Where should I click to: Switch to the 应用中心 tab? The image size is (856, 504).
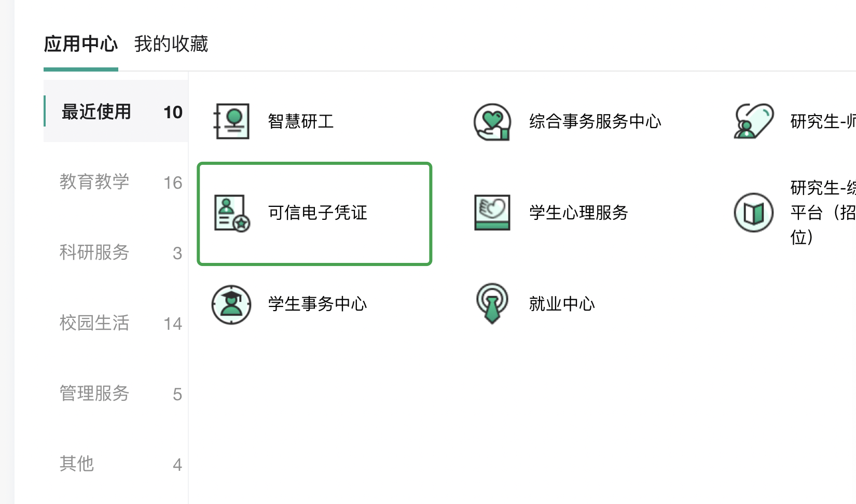pyautogui.click(x=81, y=45)
